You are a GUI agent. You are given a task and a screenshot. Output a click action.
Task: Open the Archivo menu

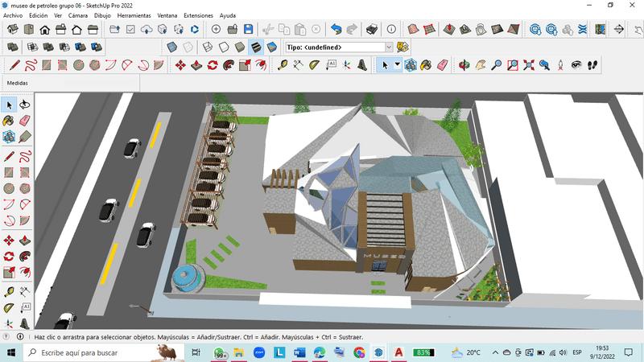click(x=13, y=15)
